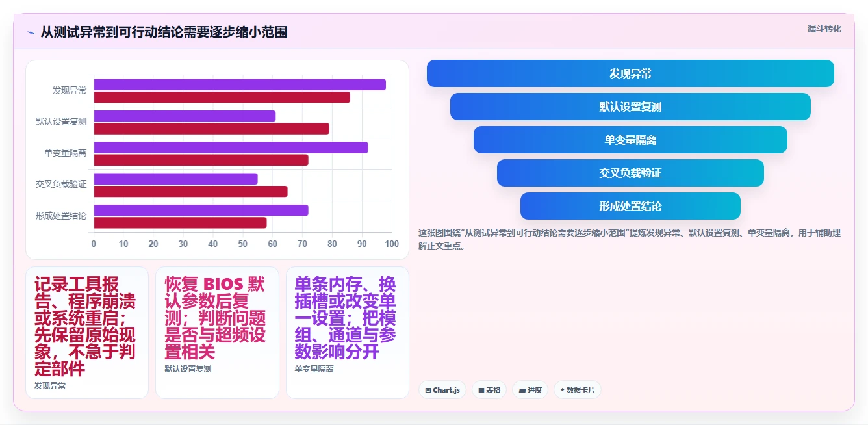Click the 发现异常 chart axis label
868x425 pixels.
coord(70,90)
